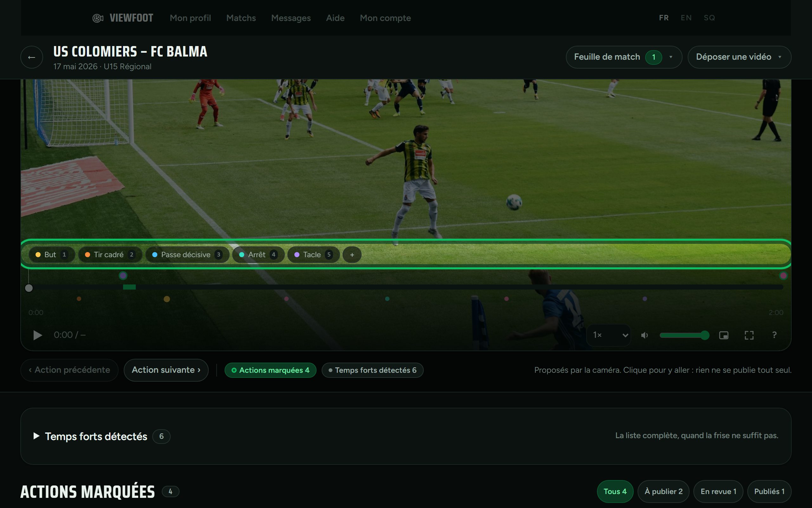The image size is (812, 508).
Task: Open the player help question mark
Action: point(774,335)
